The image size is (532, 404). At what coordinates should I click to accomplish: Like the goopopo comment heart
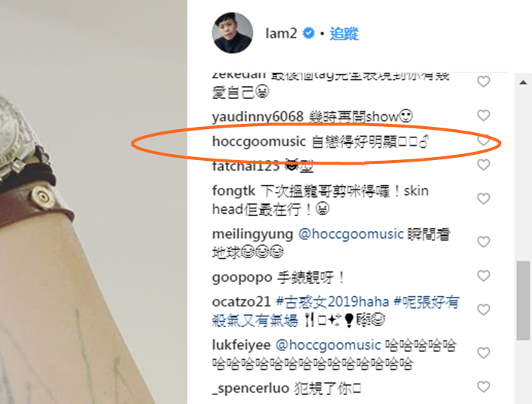[x=484, y=276]
